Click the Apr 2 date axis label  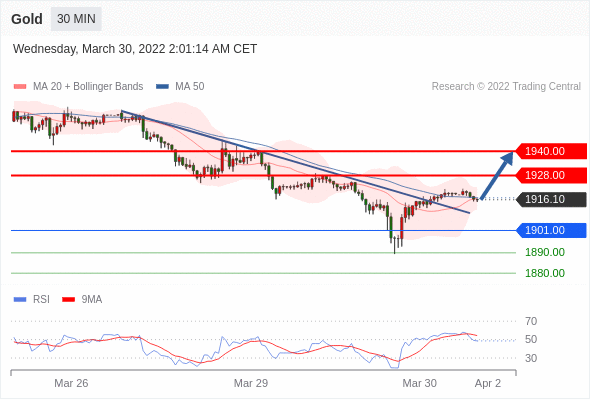pos(488,383)
